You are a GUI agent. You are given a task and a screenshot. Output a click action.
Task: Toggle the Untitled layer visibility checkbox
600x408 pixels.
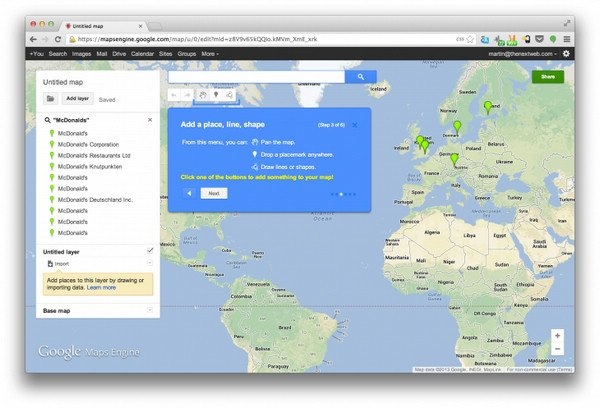[x=150, y=251]
